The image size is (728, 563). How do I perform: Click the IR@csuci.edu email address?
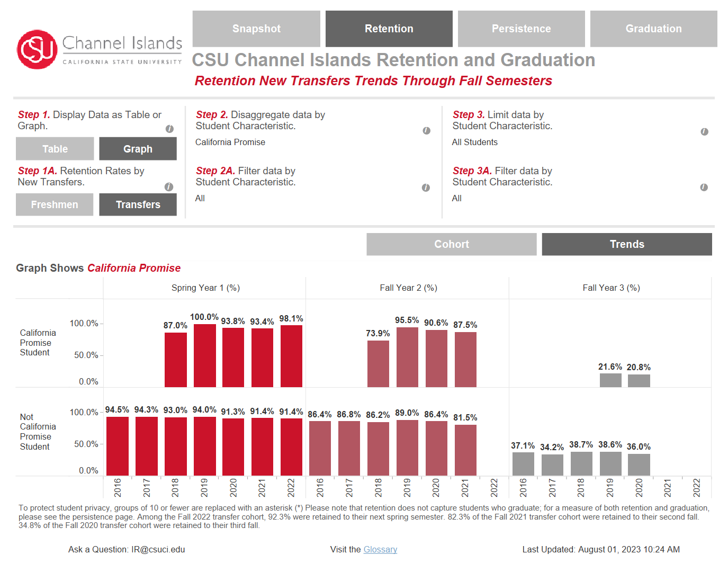158,549
